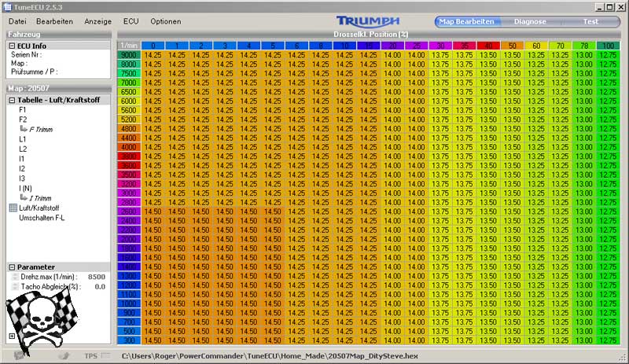Viewport: 629px width, 364px height.
Task: Expand the plus node at panel bottom
Action: coord(12,336)
